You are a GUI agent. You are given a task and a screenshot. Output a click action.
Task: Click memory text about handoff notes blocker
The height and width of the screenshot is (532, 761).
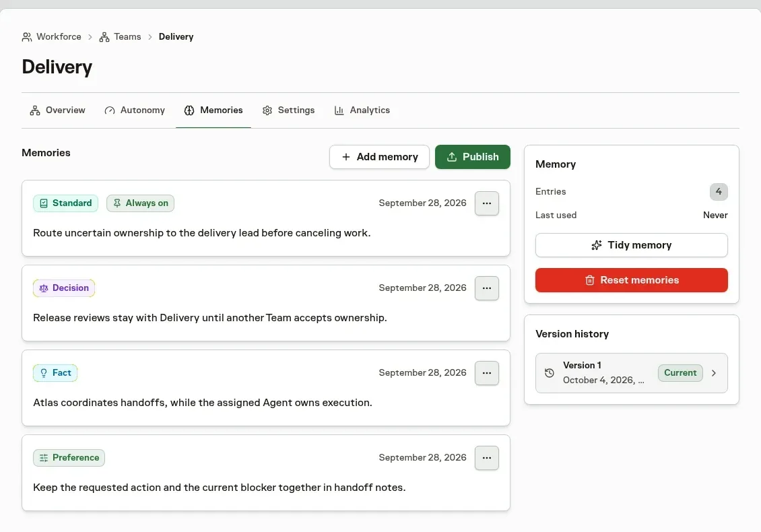219,488
